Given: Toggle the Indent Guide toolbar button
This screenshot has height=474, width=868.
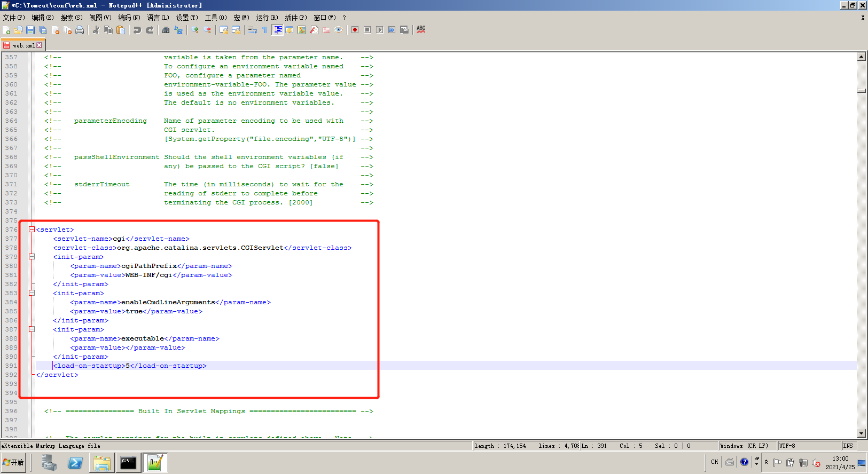Looking at the screenshot, I should (277, 30).
